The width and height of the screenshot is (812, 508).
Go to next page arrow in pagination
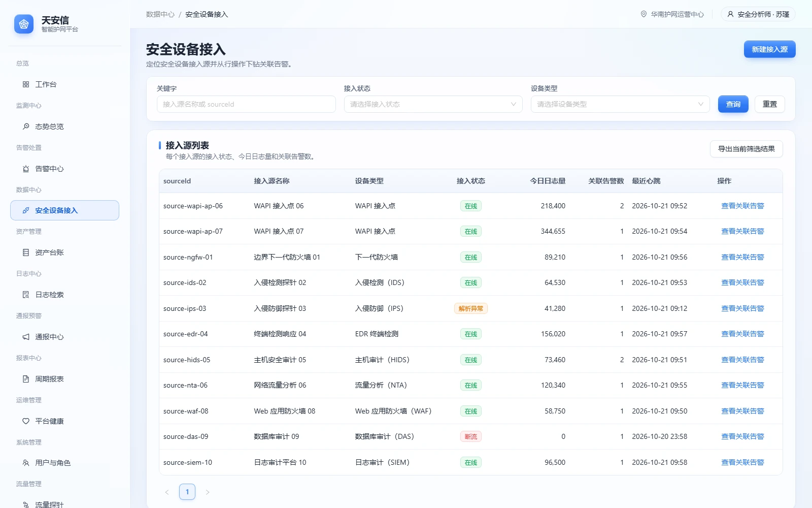coord(208,492)
